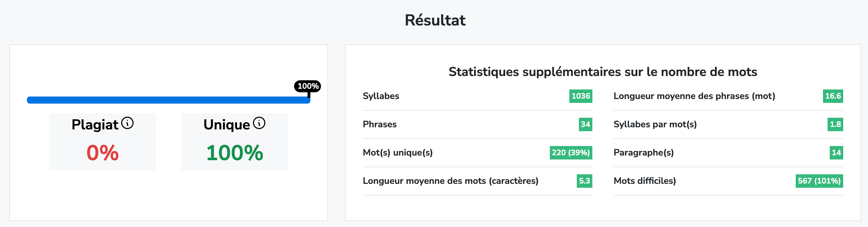The width and height of the screenshot is (868, 227).
Task: Click the 16.6 average sentence length badge
Action: point(833,96)
